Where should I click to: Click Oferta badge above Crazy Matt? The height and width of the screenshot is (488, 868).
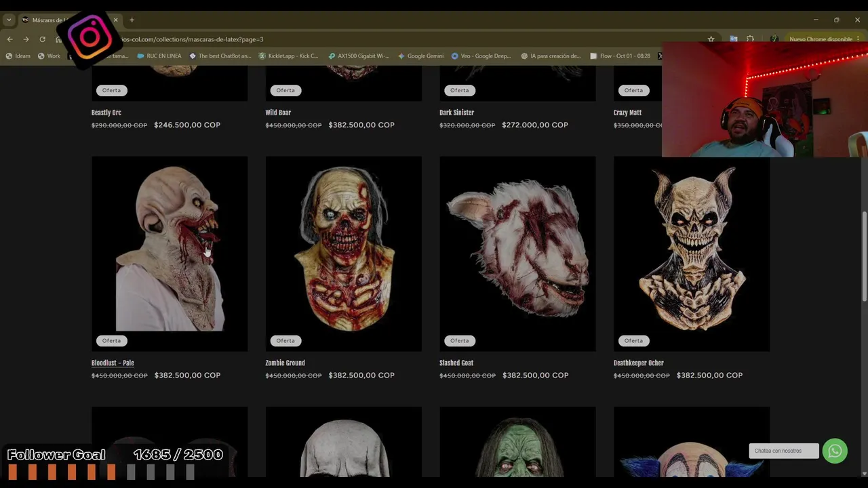(633, 90)
